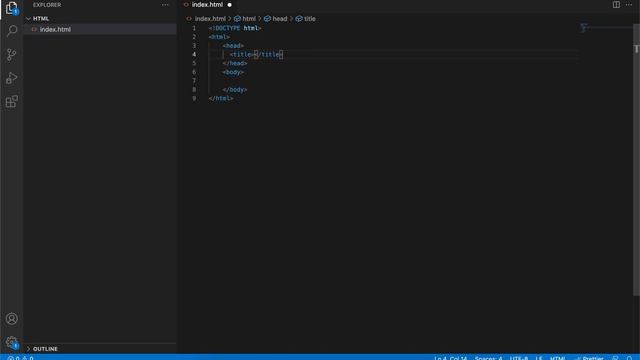
Task: Open the Accounts menu icon
Action: pyautogui.click(x=11, y=318)
